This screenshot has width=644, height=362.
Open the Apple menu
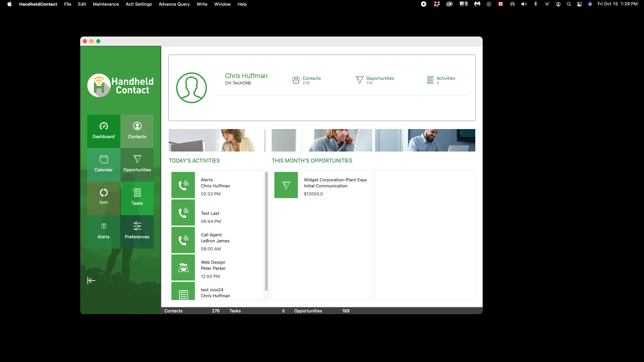[9, 4]
